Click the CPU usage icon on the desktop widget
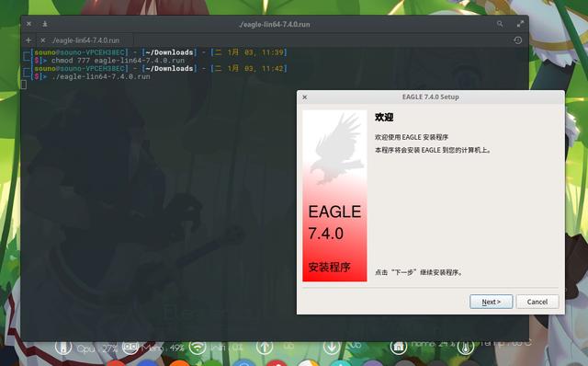588x366 pixels. (x=63, y=347)
